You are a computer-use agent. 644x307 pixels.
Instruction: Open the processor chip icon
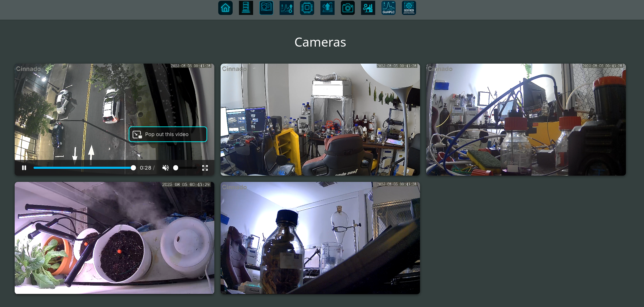(x=307, y=8)
